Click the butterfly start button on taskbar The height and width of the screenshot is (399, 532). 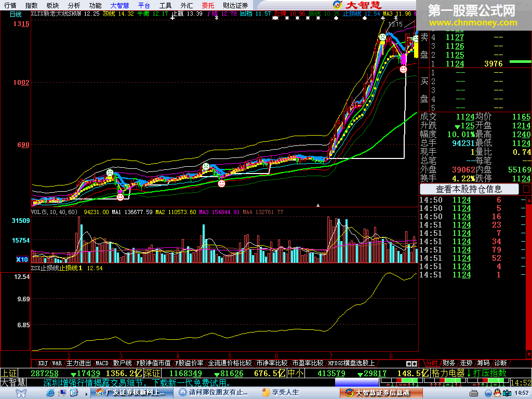click(x=21, y=393)
